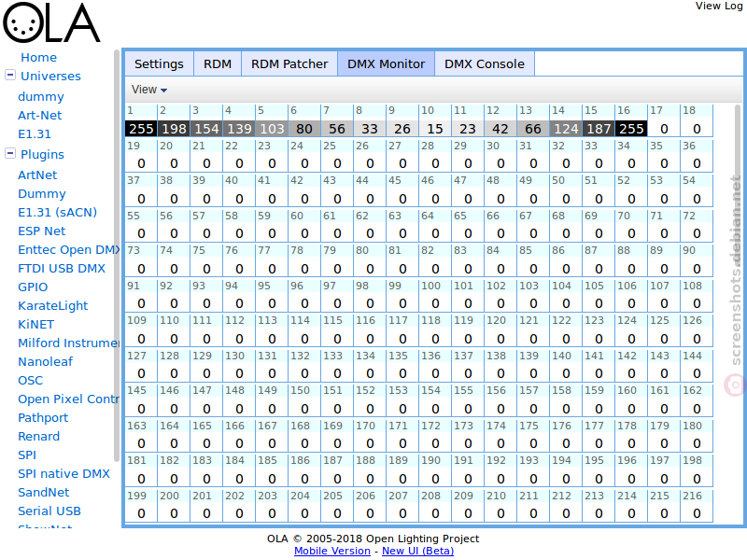Click channel 7 cell showing 56
Image resolution: width=747 pixels, height=560 pixels.
pyautogui.click(x=337, y=120)
